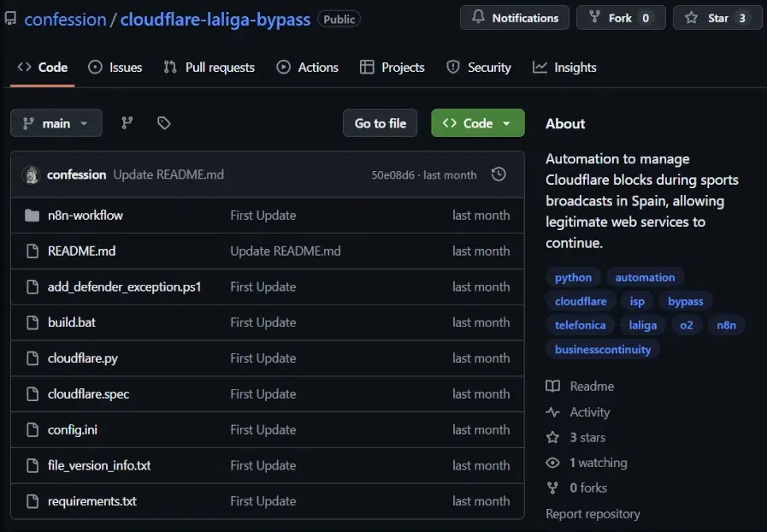The image size is (767, 532).
Task: Open the tags icon next to branches
Action: pyautogui.click(x=164, y=123)
